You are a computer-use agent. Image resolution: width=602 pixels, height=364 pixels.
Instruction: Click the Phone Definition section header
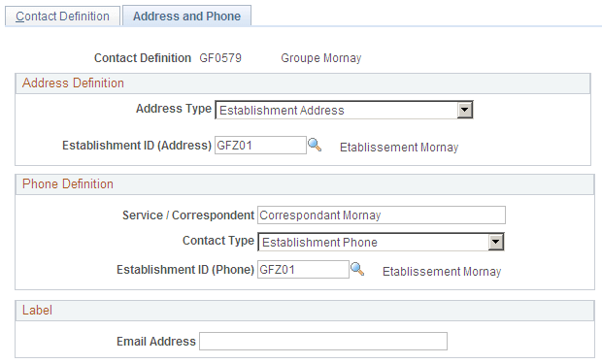pyautogui.click(x=305, y=184)
